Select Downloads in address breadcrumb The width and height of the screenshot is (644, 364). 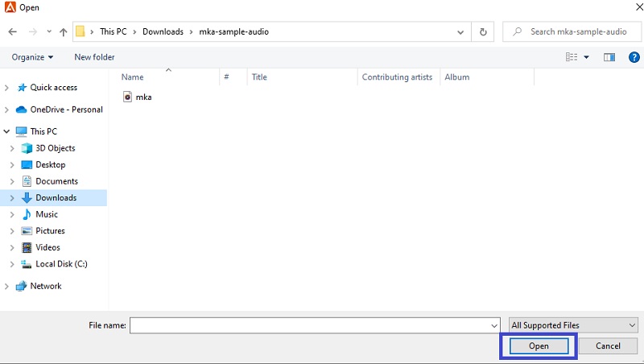[163, 31]
